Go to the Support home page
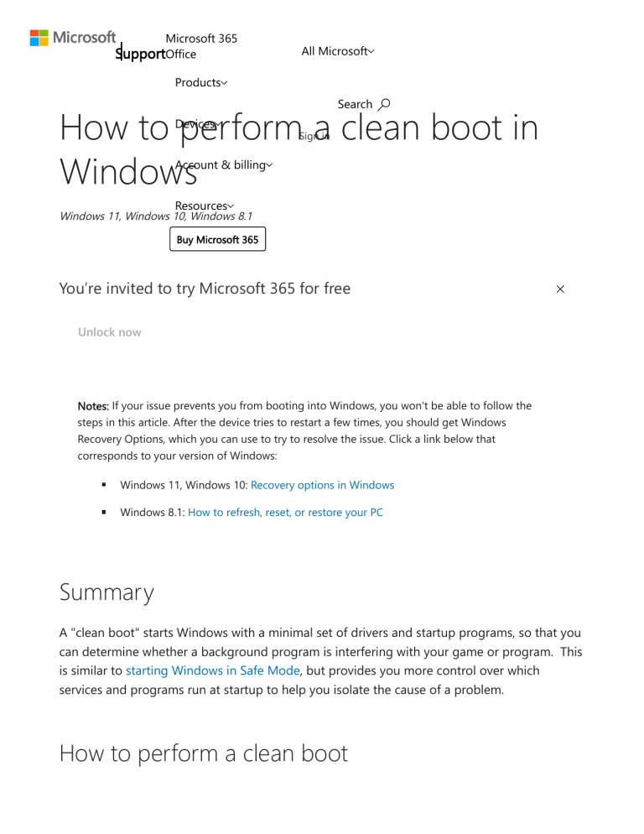Viewport: 644px width, 834px height. (140, 54)
